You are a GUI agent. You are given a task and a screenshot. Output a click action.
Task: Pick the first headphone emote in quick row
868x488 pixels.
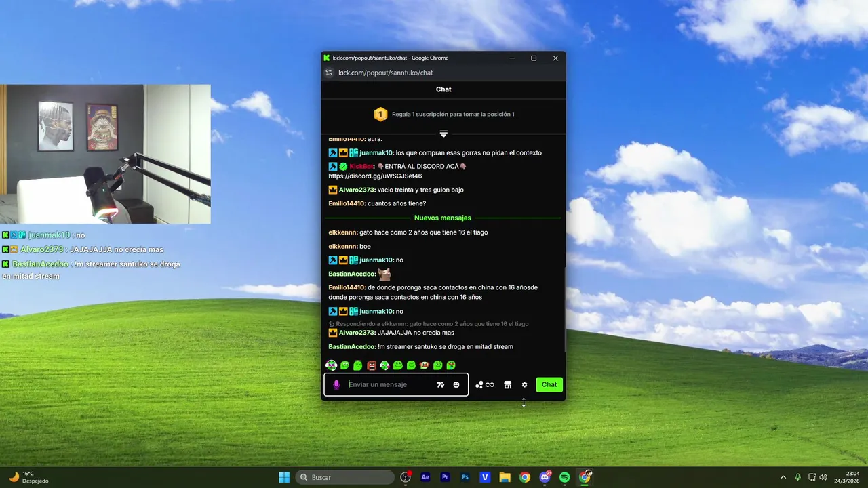[332, 365]
